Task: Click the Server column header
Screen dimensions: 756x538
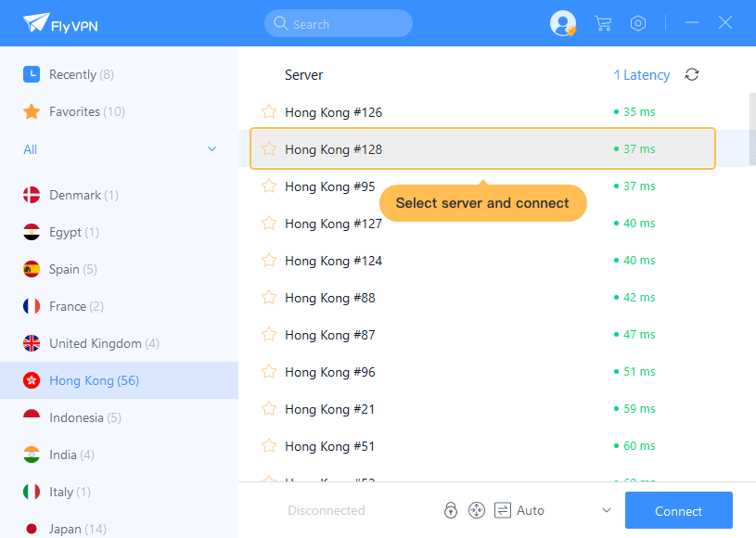Action: point(303,75)
